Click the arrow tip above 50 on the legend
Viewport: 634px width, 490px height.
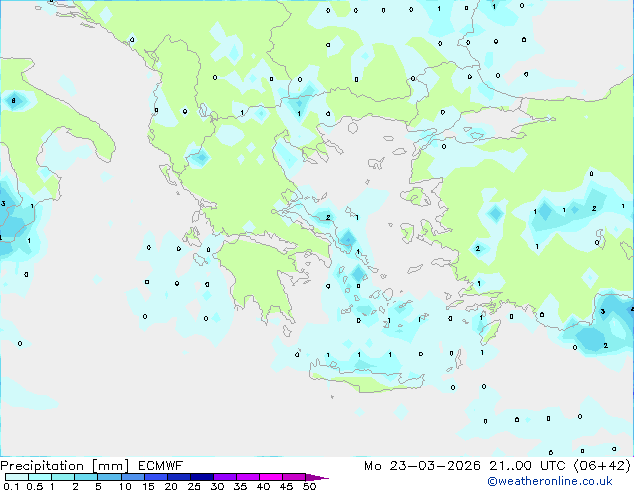(317, 477)
